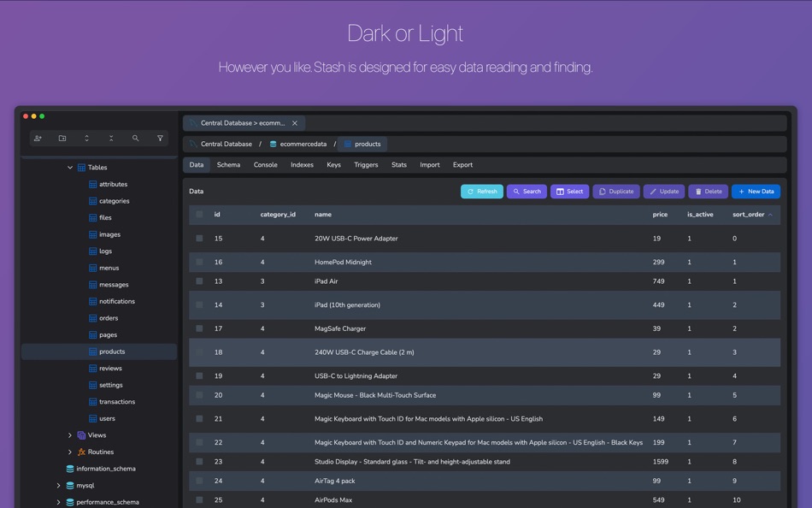This screenshot has width=812, height=508.
Task: Click the collapse all arrows icon
Action: click(x=111, y=139)
